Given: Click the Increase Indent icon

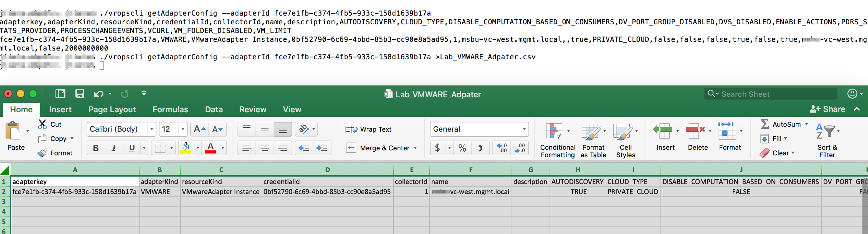Looking at the screenshot, I should point(322,148).
